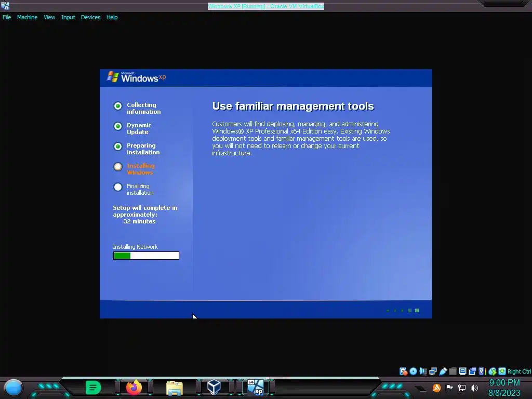Image resolution: width=532 pixels, height=399 pixels.
Task: Select the Windows XP 64 VM taskbar icon
Action: coord(256,388)
